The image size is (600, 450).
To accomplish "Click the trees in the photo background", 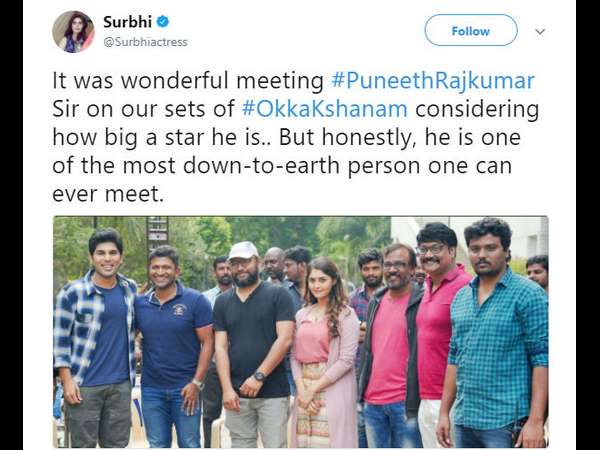I will click(200, 240).
